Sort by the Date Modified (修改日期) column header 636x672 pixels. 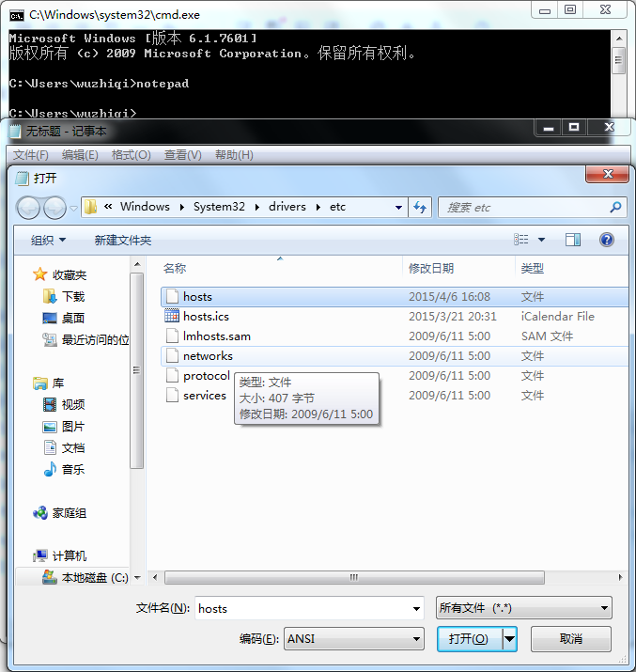(431, 269)
